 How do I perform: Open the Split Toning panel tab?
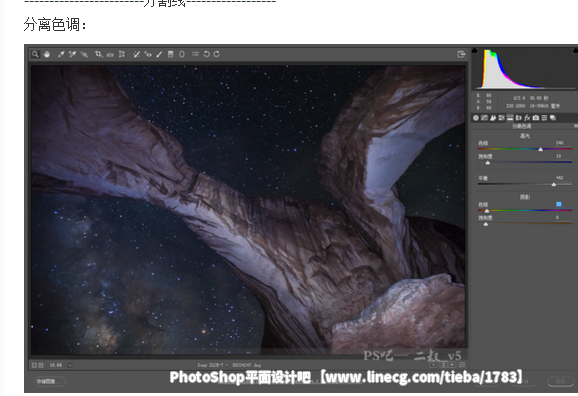click(510, 118)
